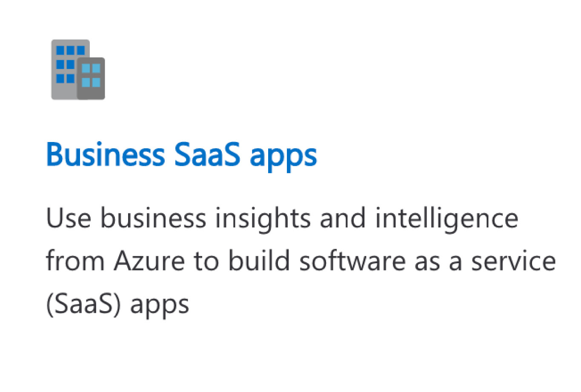Image resolution: width=581 pixels, height=392 pixels.
Task: Click the description paragraph under the heading
Action: click(301, 261)
